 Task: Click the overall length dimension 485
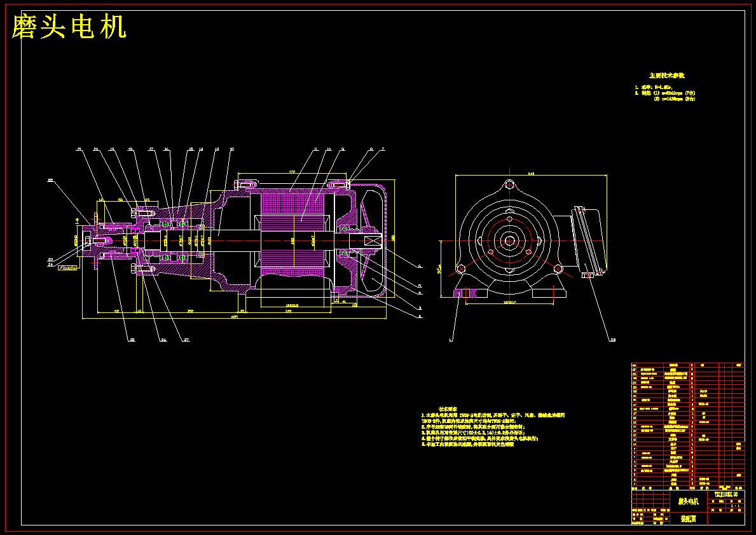(234, 316)
